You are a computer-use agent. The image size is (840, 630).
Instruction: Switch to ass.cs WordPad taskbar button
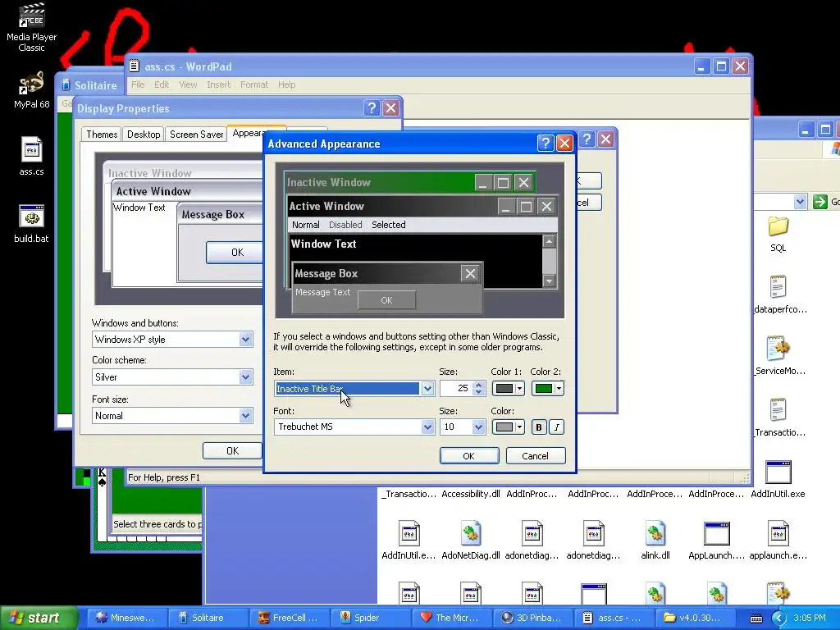[615, 618]
